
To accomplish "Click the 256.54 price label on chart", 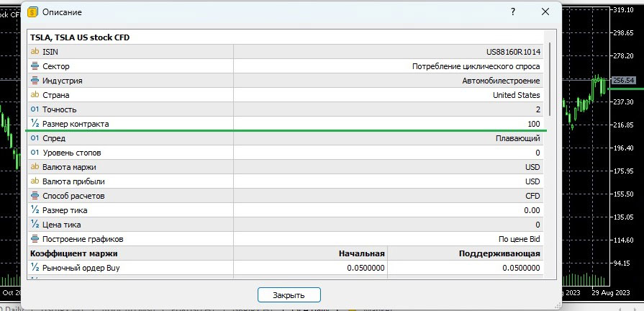I will point(623,80).
